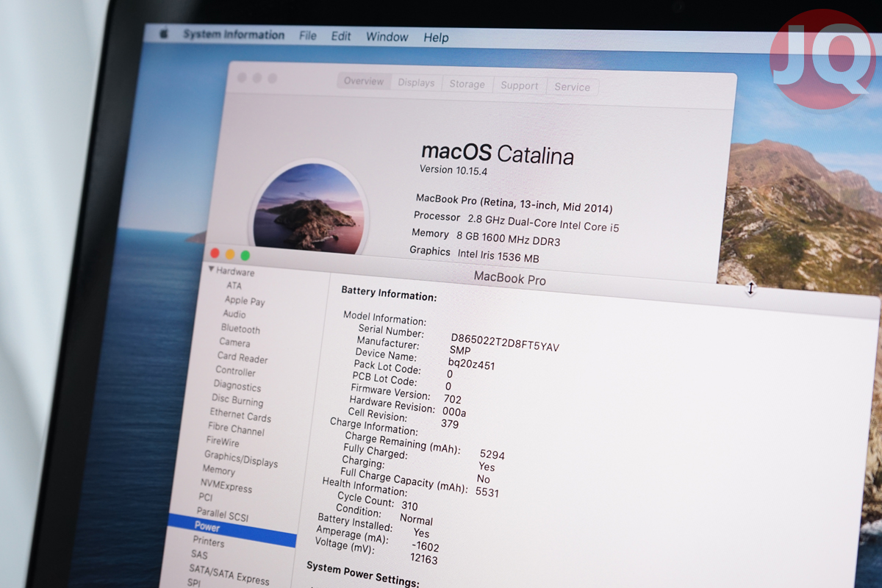Click the Manufacturer value SMP
The height and width of the screenshot is (588, 882).
point(459,351)
